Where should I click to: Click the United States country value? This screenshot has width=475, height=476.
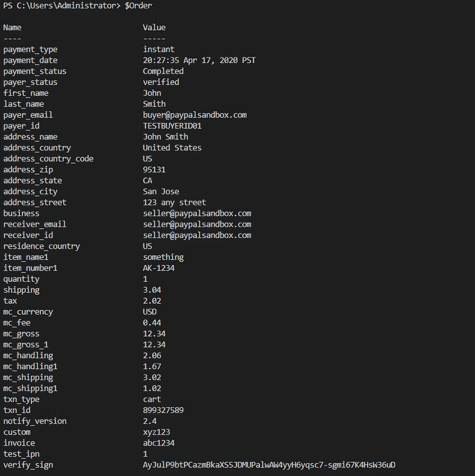172,148
